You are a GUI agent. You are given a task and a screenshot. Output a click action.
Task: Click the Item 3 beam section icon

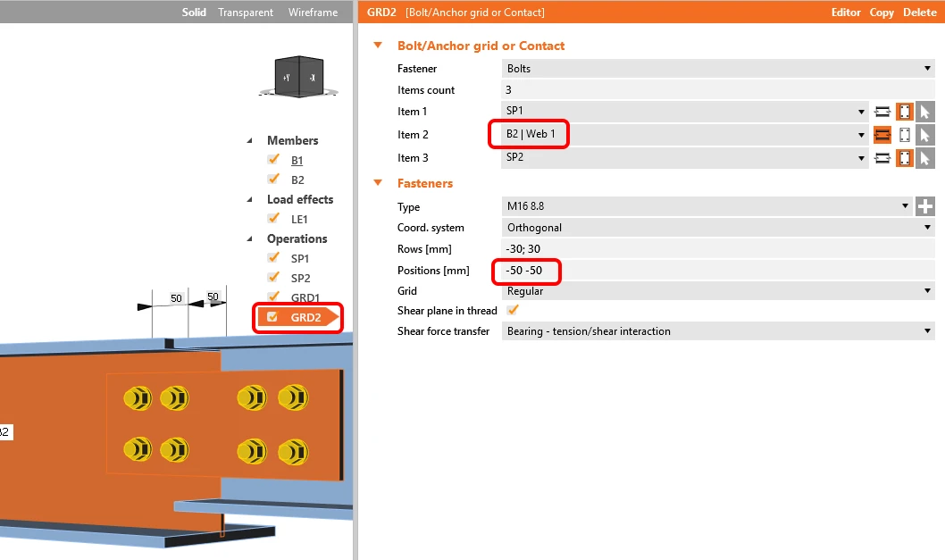(x=882, y=159)
